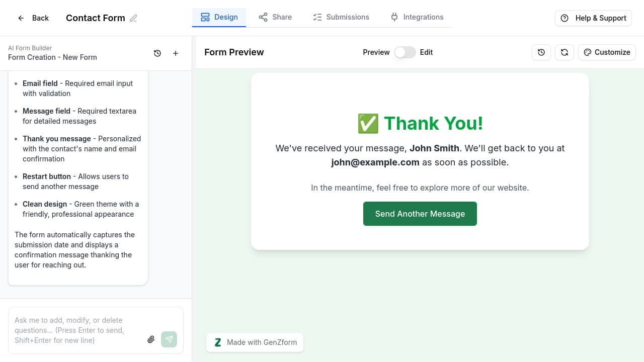Screen dimensions: 644x362
Task: Click the bolded john@example.com email text
Action: tap(375, 162)
